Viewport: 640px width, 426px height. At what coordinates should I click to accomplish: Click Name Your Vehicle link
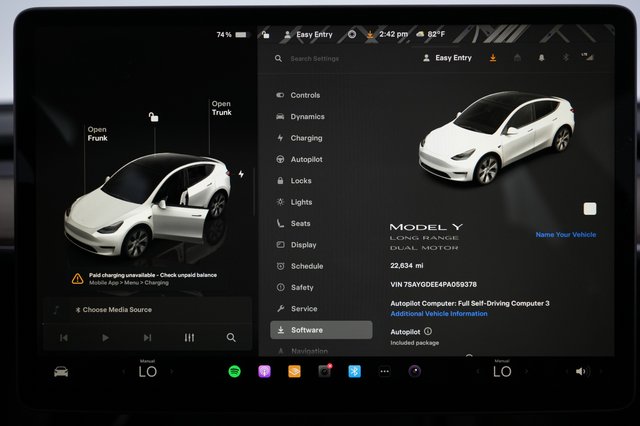(566, 235)
